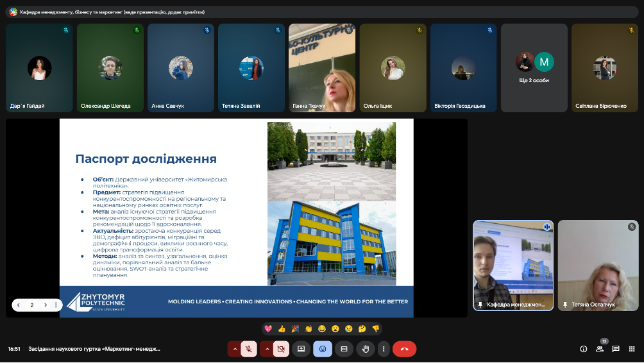Open the chat panel
Image resolution: width=644 pixels, height=363 pixels.
(615, 349)
